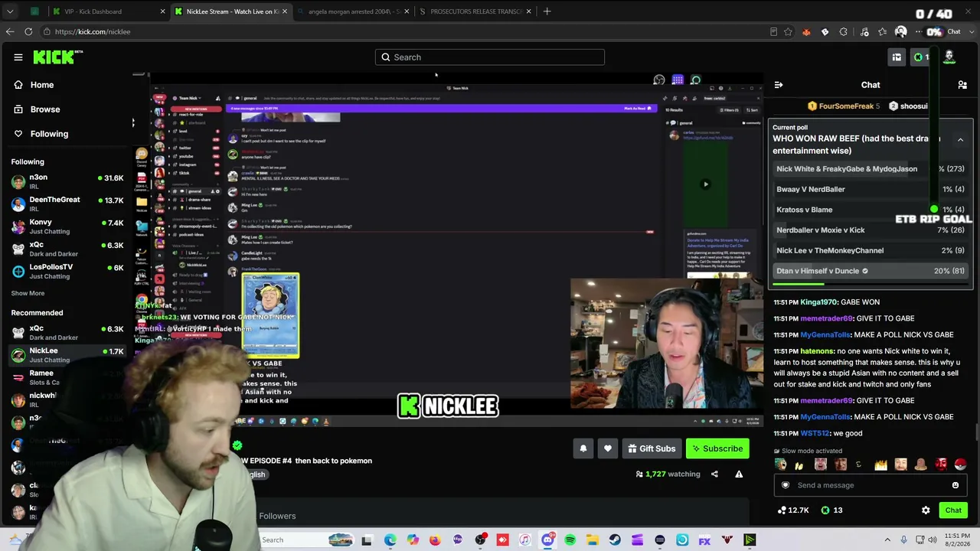
Task: Select the NickLee Stream browser tab
Action: (x=231, y=11)
